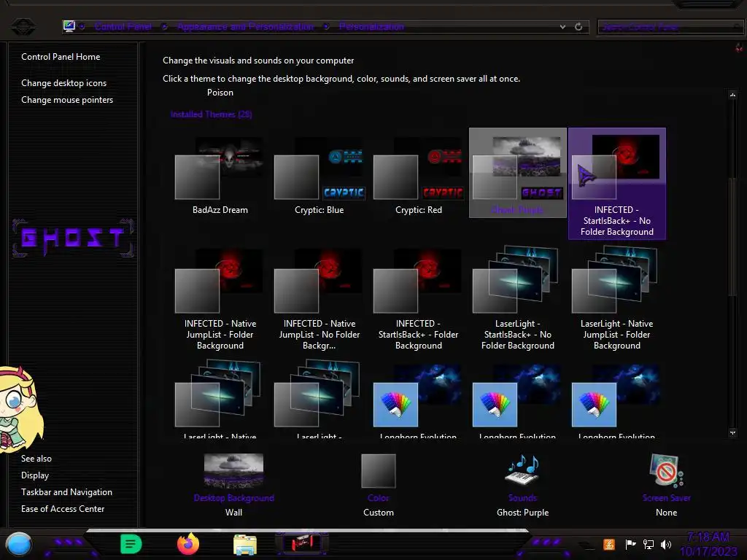The height and width of the screenshot is (560, 747).
Task: Click the Installed Themes (28) heading
Action: pyautogui.click(x=212, y=114)
